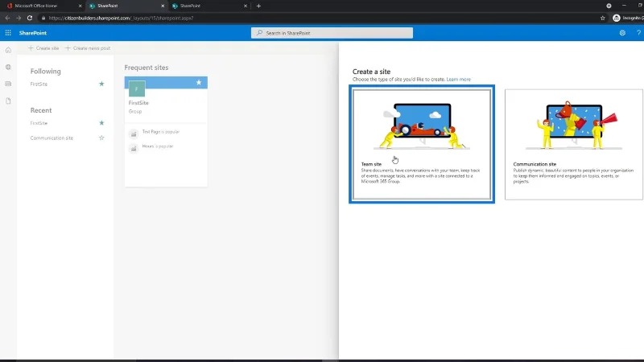Click the site lock icon in address bar
644x362 pixels.
[x=43, y=18]
